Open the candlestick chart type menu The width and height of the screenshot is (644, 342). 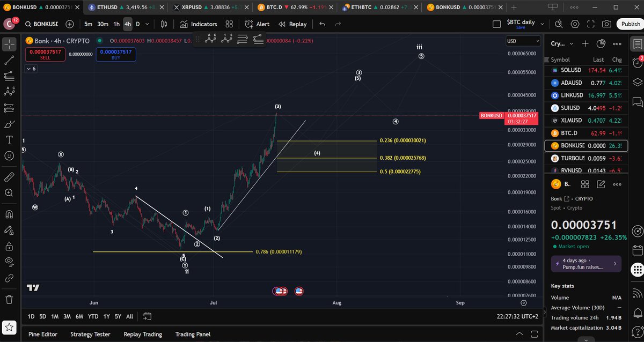click(164, 24)
